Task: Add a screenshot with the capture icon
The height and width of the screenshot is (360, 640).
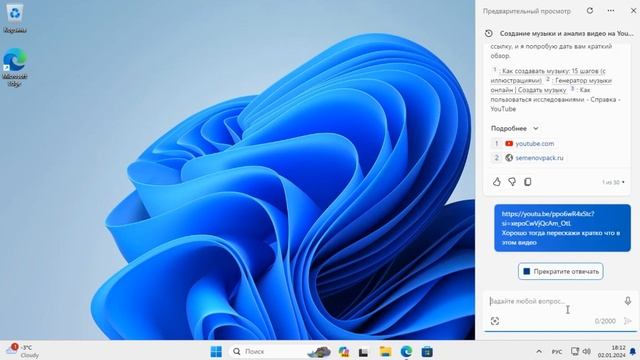Action: coord(495,321)
